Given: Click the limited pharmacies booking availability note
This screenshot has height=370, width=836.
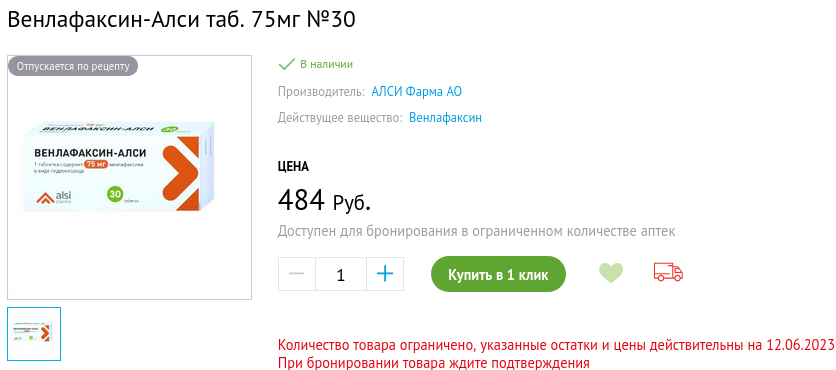Looking at the screenshot, I should click(x=476, y=231).
